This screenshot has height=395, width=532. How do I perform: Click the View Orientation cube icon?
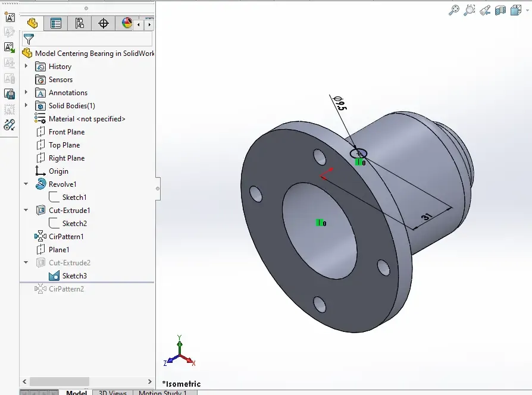516,10
